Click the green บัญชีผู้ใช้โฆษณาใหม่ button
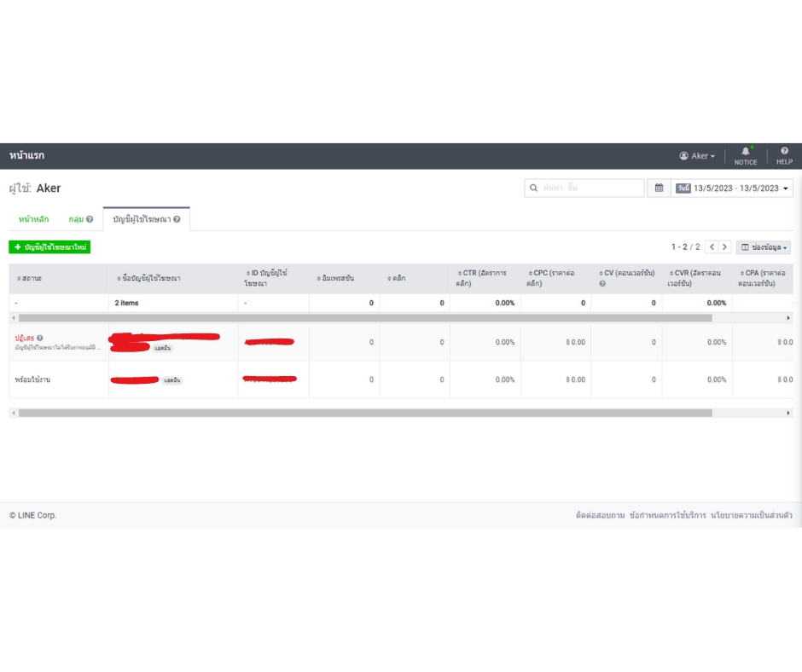Viewport: 802px width, 672px height. [x=49, y=247]
